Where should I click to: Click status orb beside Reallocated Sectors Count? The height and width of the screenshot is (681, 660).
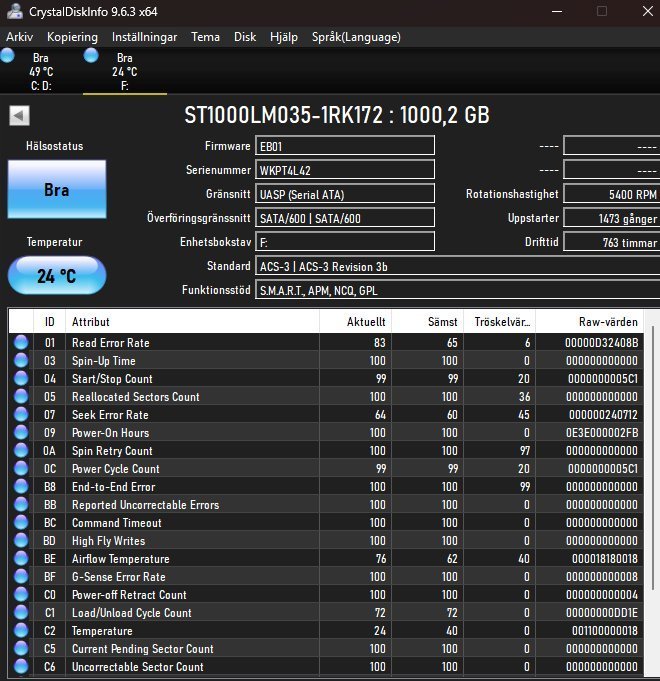(x=21, y=397)
